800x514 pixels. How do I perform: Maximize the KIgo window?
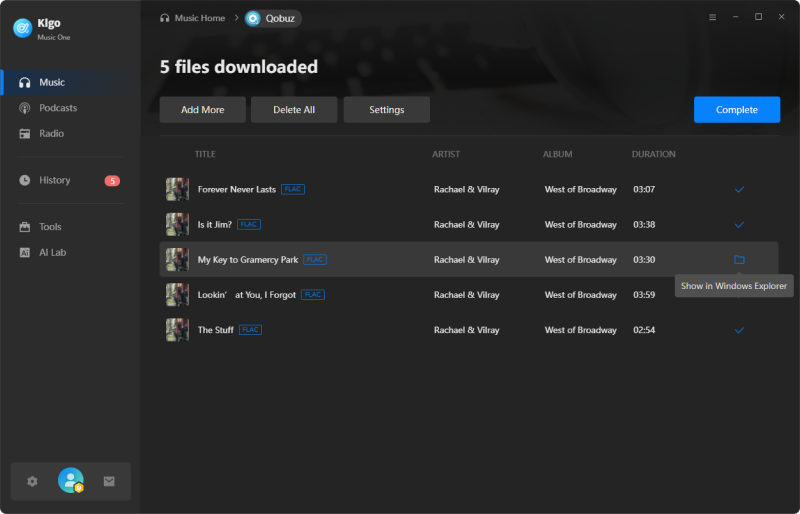click(758, 17)
